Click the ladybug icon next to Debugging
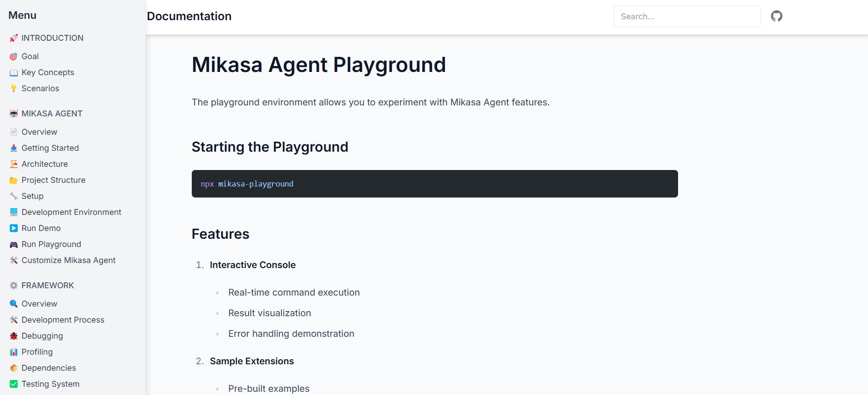The height and width of the screenshot is (395, 868). pos(14,336)
